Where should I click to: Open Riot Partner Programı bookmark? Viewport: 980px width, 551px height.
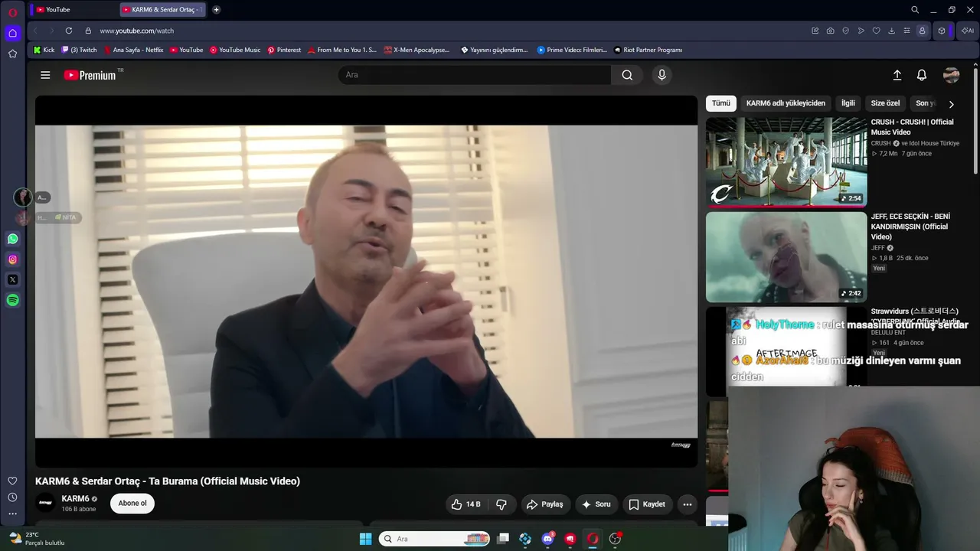[x=648, y=50]
